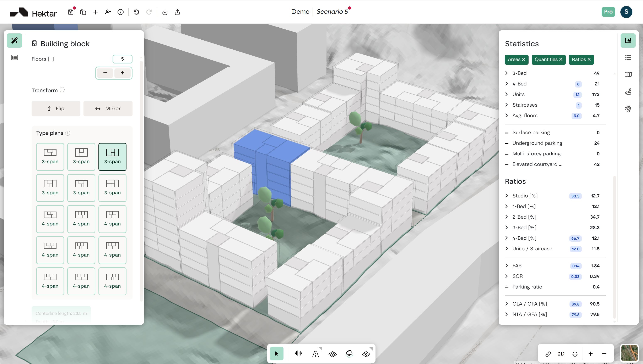Expand the Staircases statistics row

point(507,105)
